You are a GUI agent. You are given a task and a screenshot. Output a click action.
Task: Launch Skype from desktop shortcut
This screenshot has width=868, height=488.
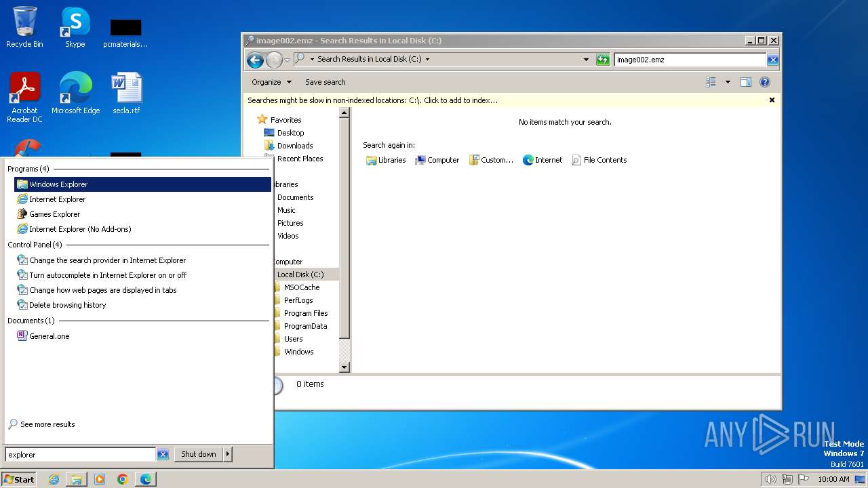pyautogui.click(x=75, y=27)
